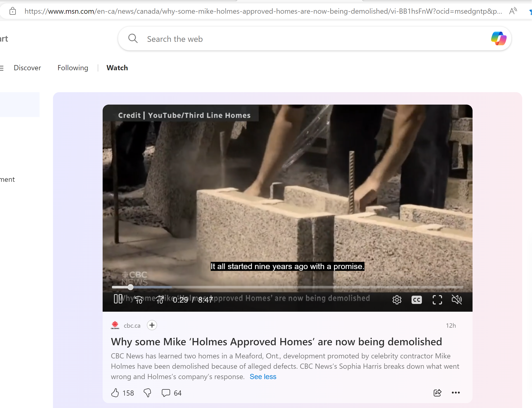532x408 pixels.
Task: Follow cbc.ca with plus button
Action: 152,325
